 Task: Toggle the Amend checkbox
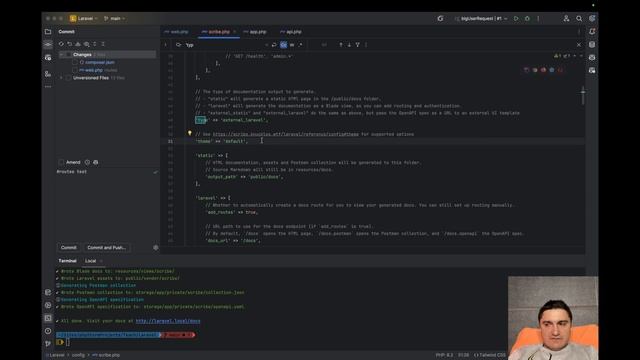[61, 162]
